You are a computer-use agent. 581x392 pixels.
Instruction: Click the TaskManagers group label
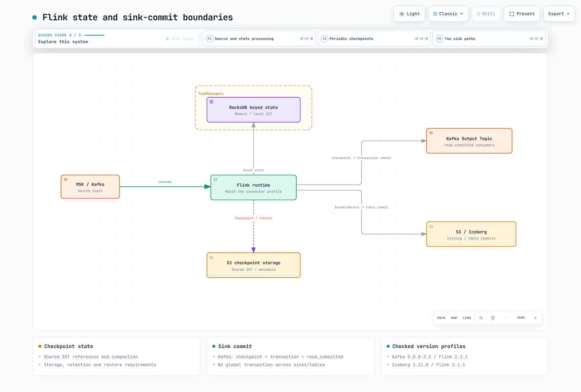[x=211, y=94]
